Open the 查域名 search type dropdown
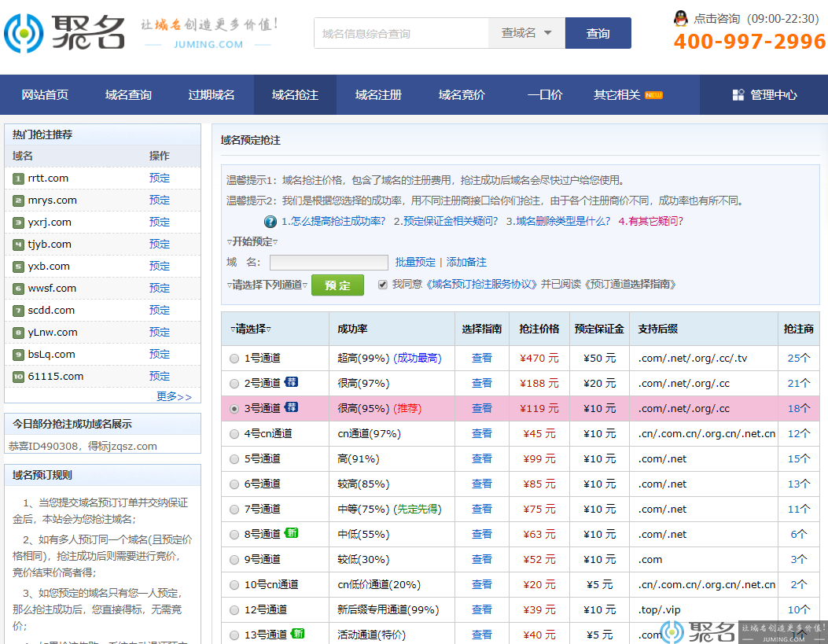828x644 pixels. pyautogui.click(x=527, y=33)
